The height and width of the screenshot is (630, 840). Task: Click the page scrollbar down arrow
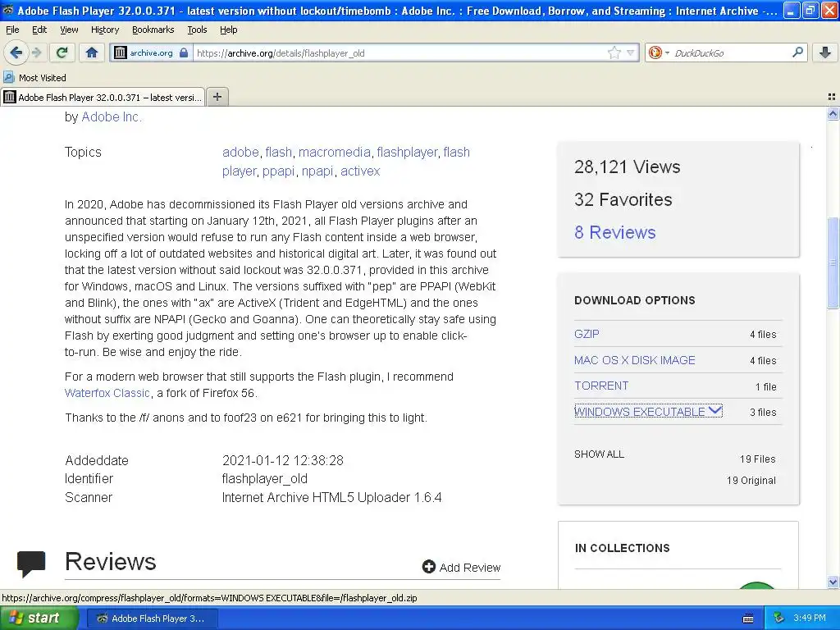coord(833,582)
